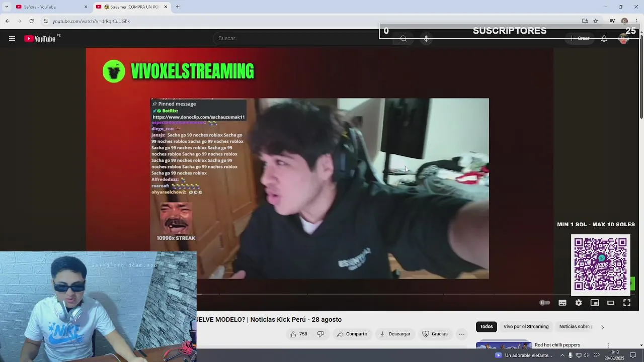Click browser forward arrow
The height and width of the screenshot is (362, 644).
(19, 21)
